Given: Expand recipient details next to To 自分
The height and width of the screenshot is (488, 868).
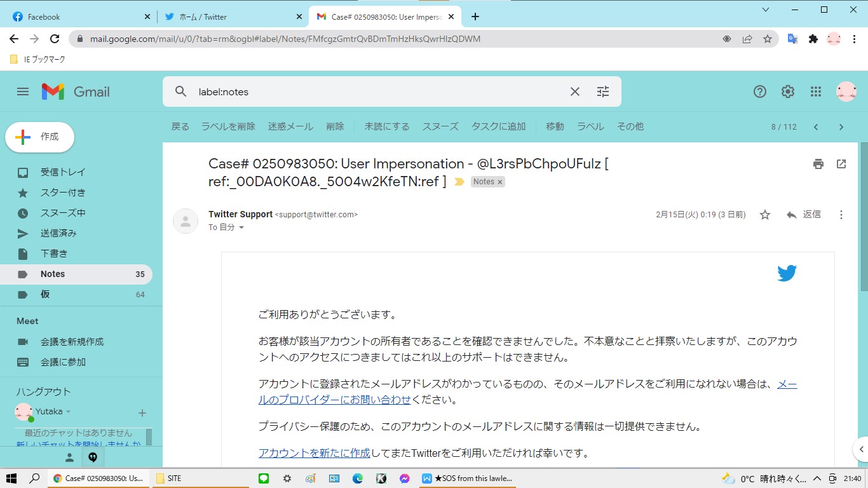Looking at the screenshot, I should click(x=241, y=227).
